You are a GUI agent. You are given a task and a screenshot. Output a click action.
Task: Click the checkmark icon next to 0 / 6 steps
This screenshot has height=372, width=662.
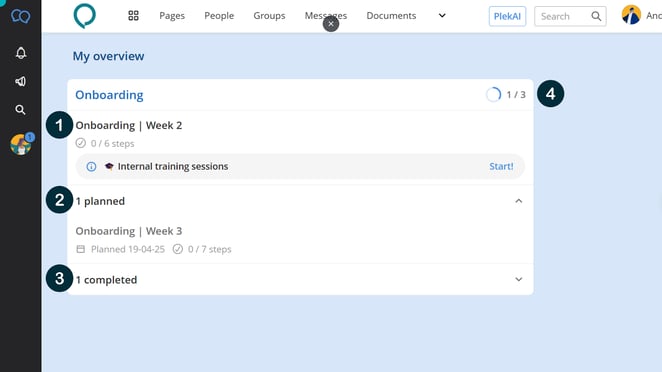coord(81,143)
